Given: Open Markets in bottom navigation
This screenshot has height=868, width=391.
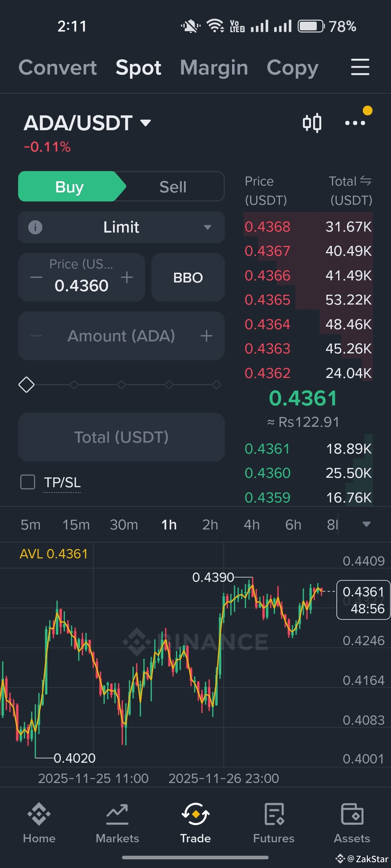Looking at the screenshot, I should pyautogui.click(x=117, y=823).
